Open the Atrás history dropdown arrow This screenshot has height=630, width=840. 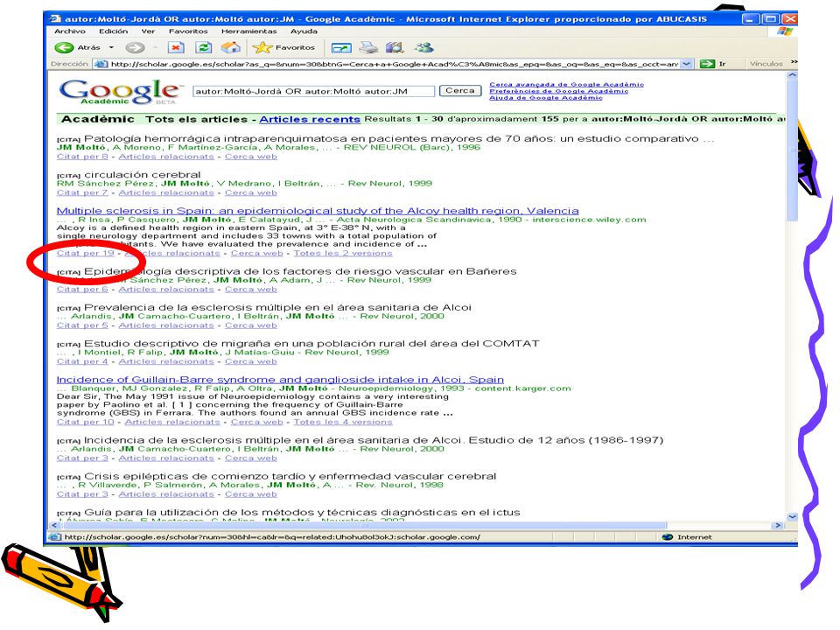111,47
